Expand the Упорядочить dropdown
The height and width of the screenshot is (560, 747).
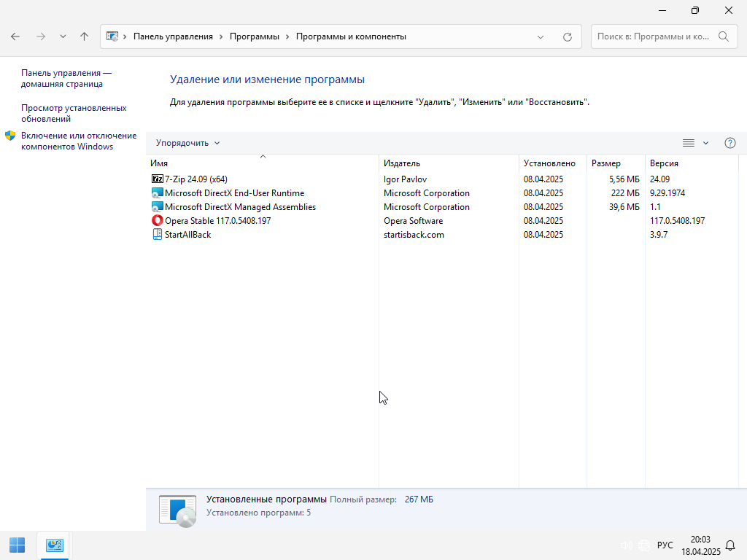click(x=187, y=143)
